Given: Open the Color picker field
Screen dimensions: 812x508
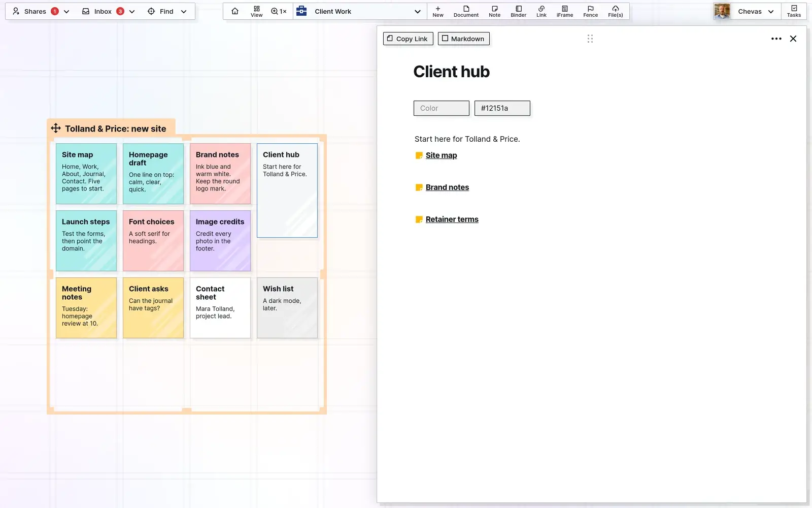Looking at the screenshot, I should pyautogui.click(x=442, y=108).
